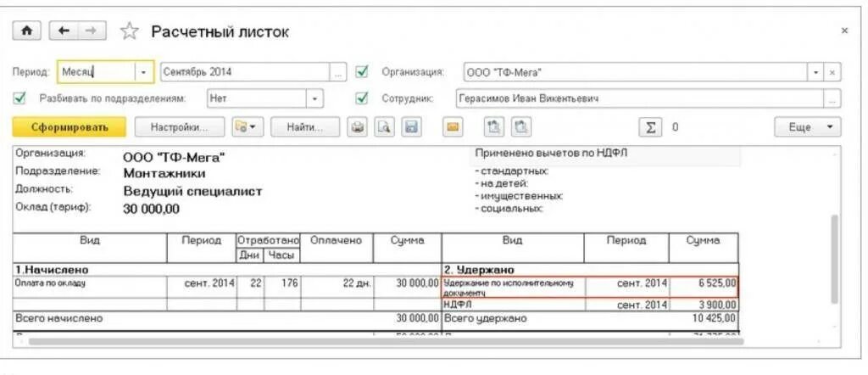Clear the Организация field with x button

[832, 72]
